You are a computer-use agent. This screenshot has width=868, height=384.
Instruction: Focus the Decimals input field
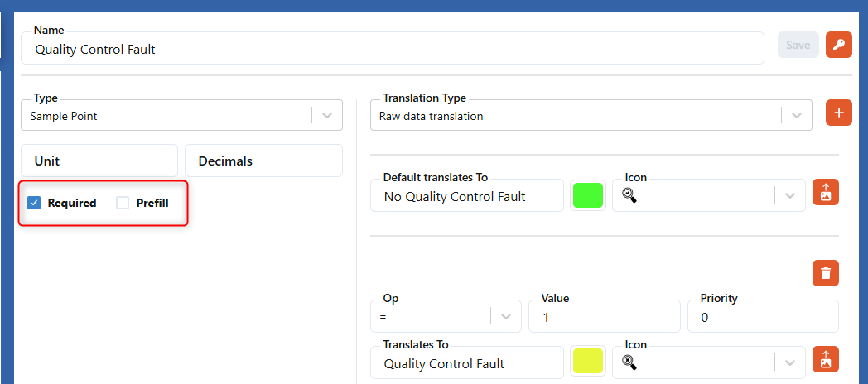pyautogui.click(x=263, y=161)
